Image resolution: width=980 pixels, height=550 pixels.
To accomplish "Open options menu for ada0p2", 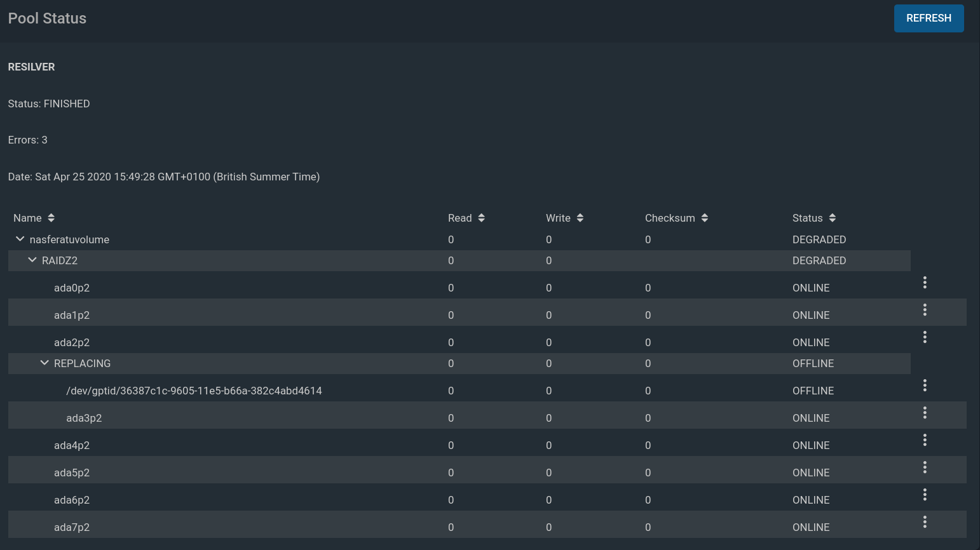I will click(925, 283).
